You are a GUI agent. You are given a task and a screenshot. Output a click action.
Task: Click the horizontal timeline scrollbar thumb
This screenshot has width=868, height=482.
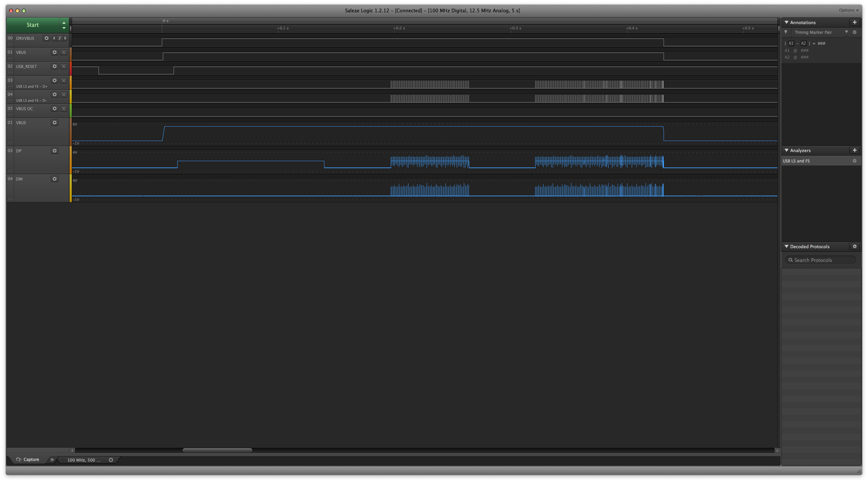pyautogui.click(x=218, y=451)
